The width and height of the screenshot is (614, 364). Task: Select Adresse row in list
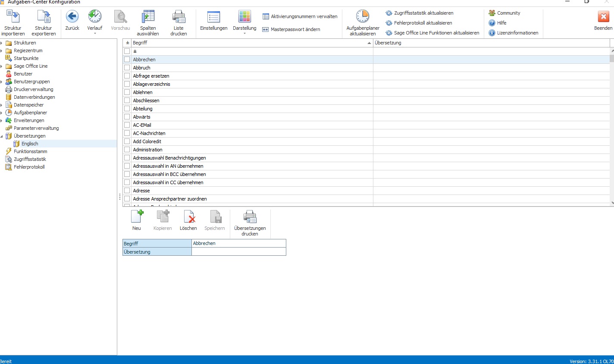pos(367,191)
